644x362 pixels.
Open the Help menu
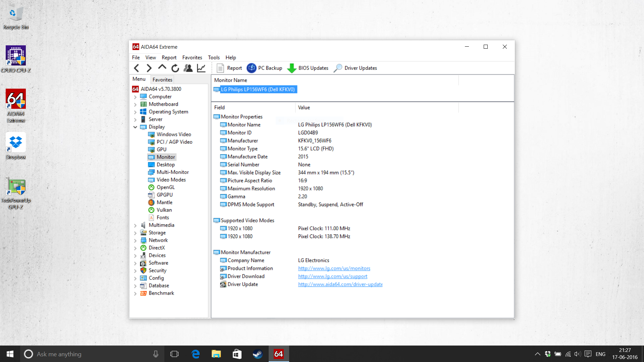click(231, 57)
